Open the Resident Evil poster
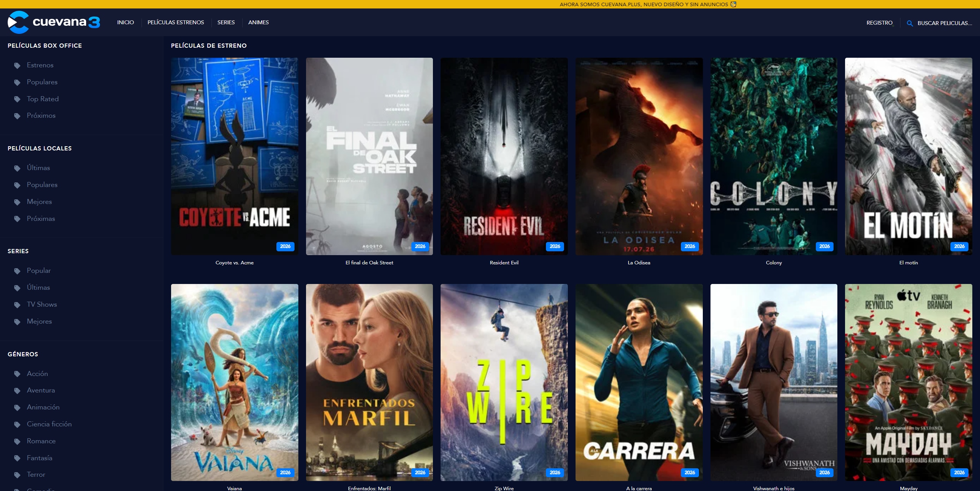The image size is (980, 491). point(504,156)
